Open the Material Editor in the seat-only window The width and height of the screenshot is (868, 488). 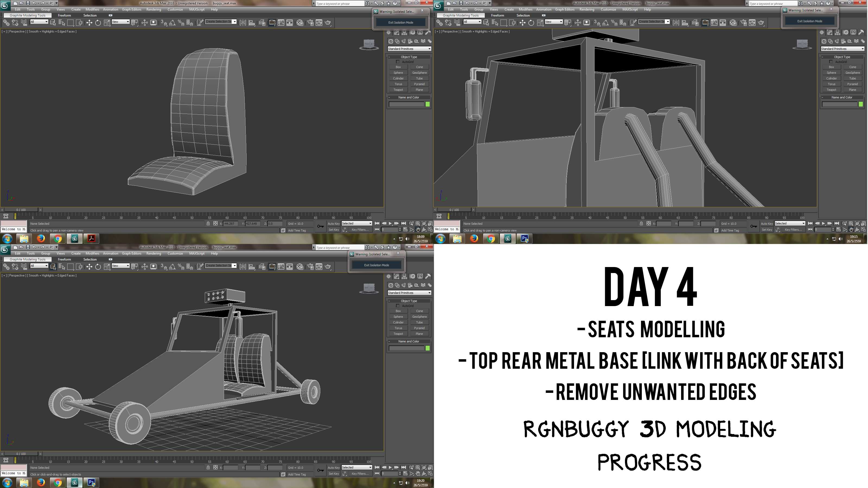click(x=300, y=23)
